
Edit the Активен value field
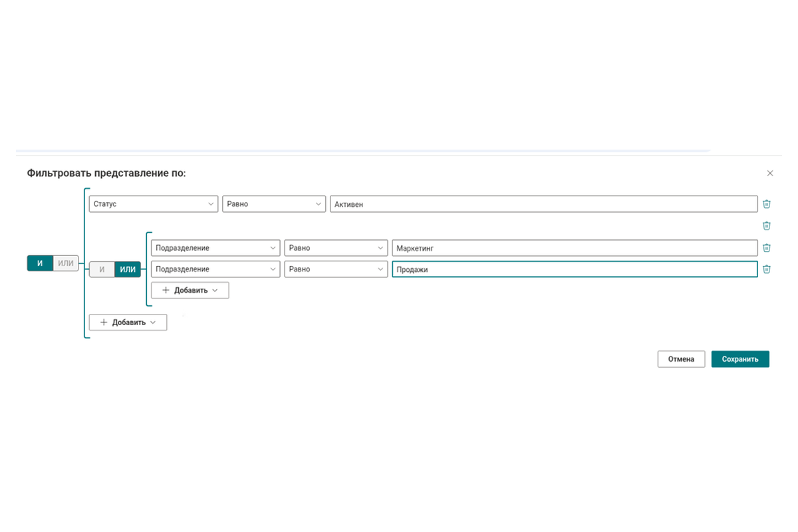click(544, 204)
